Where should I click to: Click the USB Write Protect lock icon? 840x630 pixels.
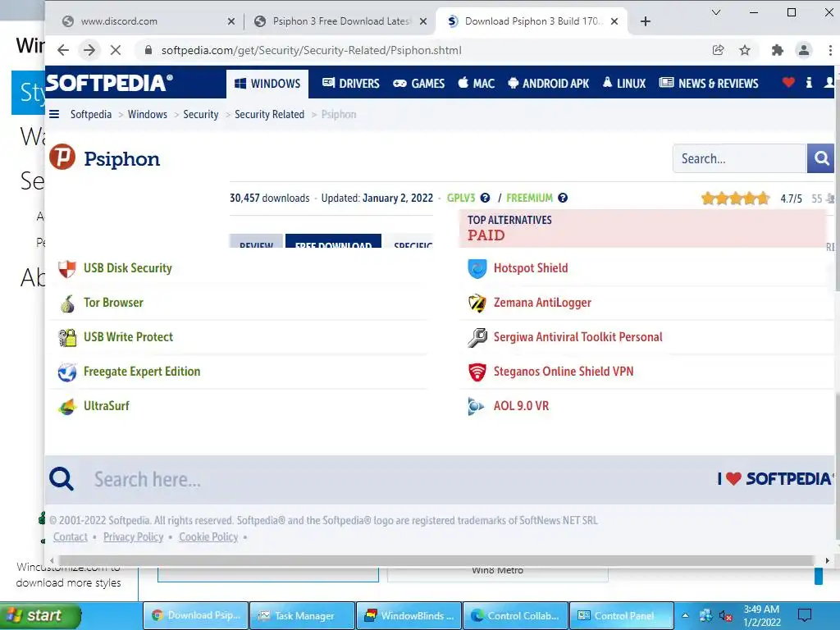tap(67, 337)
